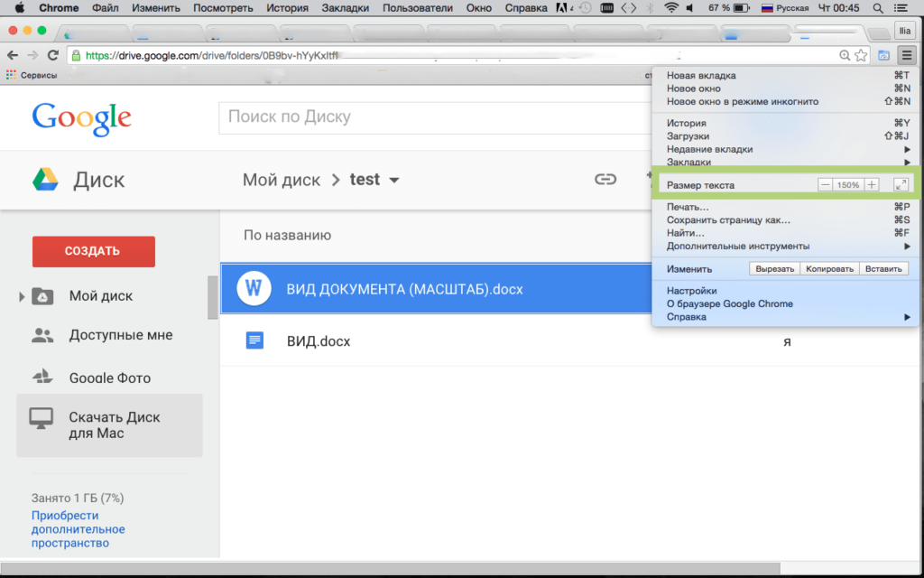Click the Word icon of ВИД ДОКУМЕНТА file

tap(254, 288)
